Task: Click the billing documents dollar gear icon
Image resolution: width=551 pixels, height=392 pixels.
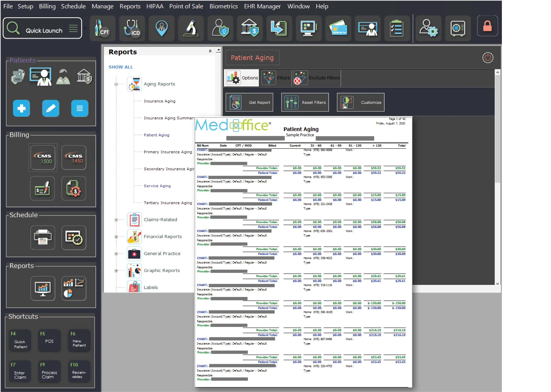Action: tap(74, 188)
